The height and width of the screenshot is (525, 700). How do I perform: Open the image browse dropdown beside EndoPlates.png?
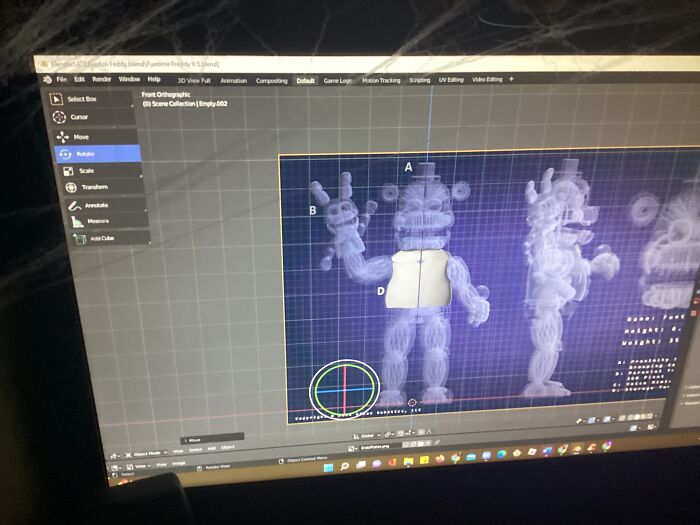click(352, 449)
